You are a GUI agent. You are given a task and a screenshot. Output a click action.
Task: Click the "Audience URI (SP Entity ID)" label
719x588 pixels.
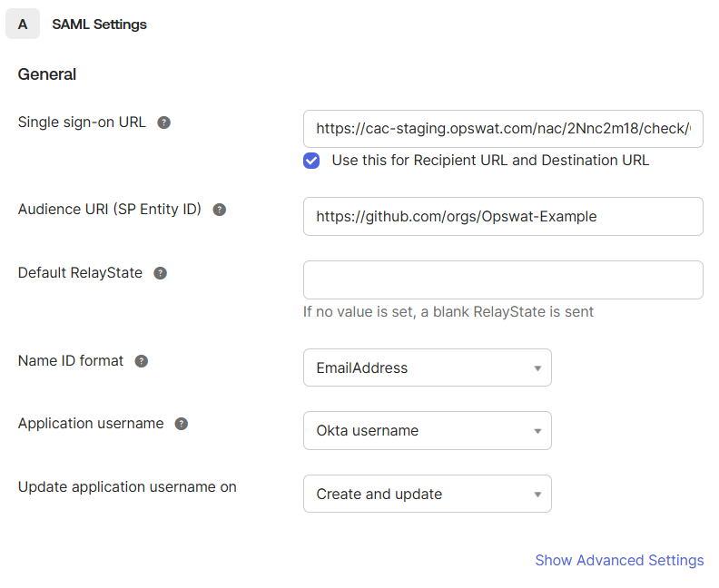(x=109, y=210)
